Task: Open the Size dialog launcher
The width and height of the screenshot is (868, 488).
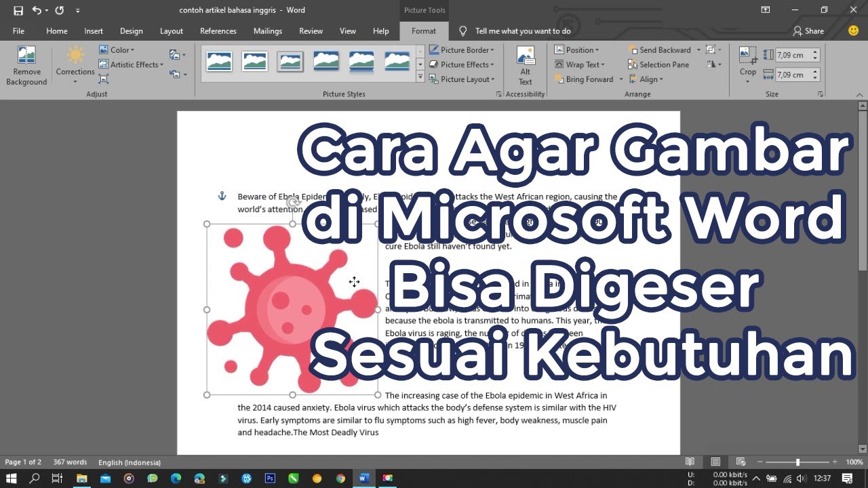Action: pos(820,94)
